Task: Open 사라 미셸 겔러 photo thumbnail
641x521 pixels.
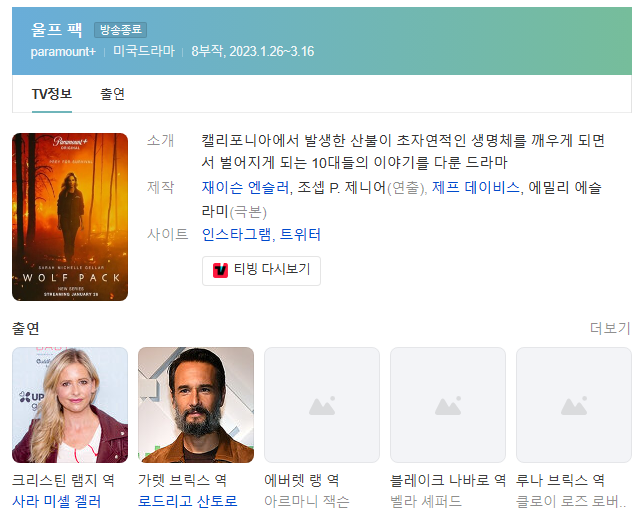Action: click(70, 405)
